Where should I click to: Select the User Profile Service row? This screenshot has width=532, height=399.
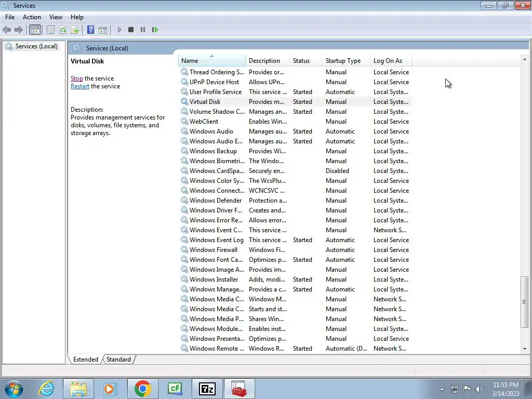point(295,91)
